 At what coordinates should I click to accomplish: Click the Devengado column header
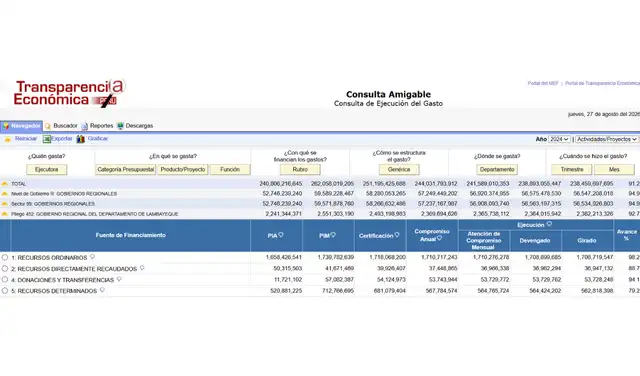535,241
